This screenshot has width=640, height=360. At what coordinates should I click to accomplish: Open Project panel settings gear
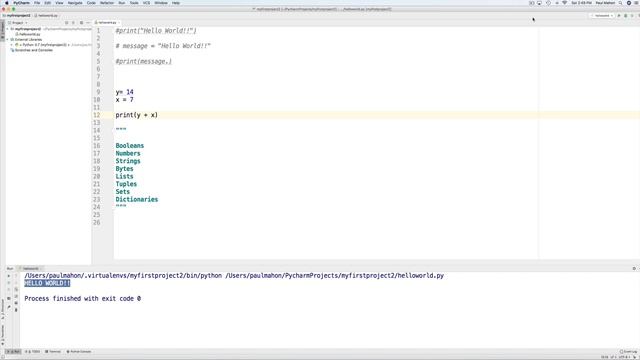[81, 23]
